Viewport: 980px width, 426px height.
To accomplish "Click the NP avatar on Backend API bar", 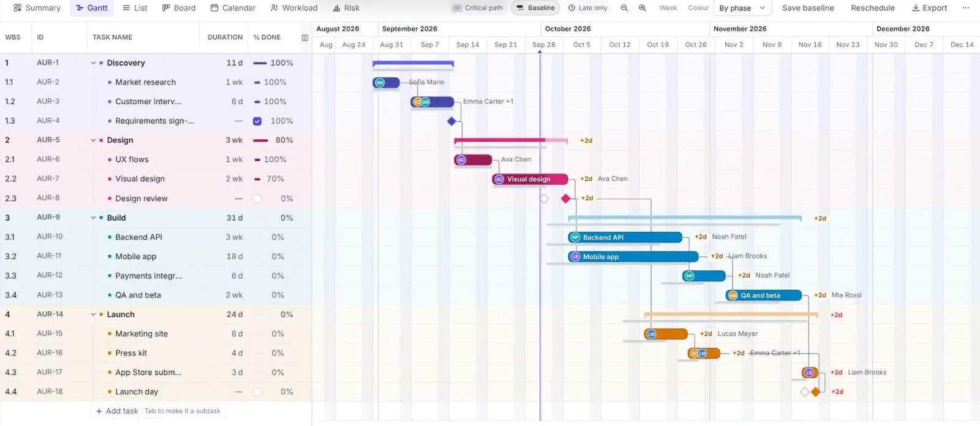I will (x=575, y=237).
